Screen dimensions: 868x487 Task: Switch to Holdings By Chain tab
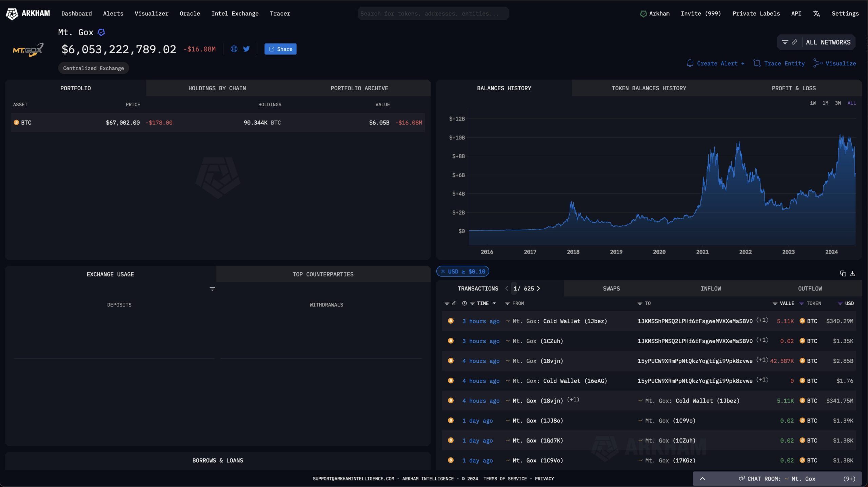click(x=217, y=88)
